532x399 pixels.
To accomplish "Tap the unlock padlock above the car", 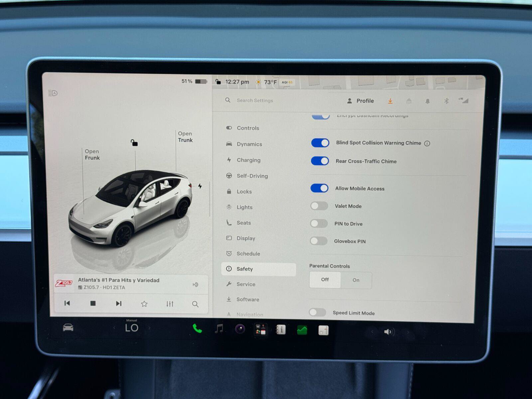I will tap(134, 143).
